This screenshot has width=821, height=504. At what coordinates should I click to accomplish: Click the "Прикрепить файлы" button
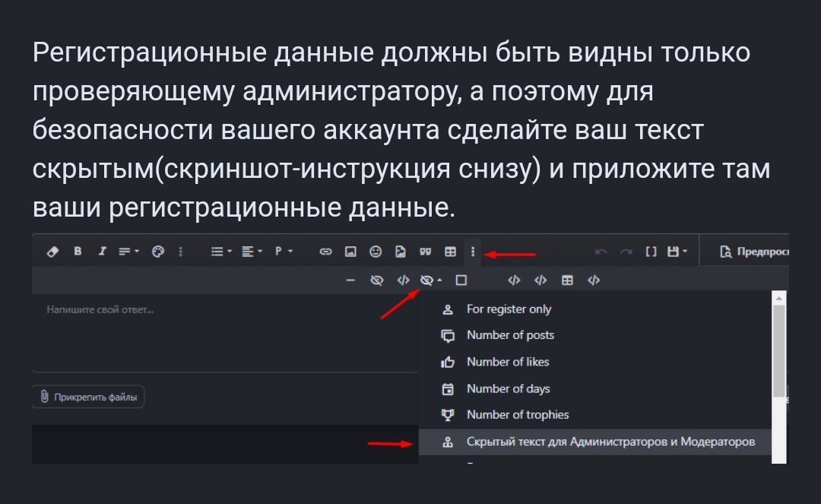[88, 397]
